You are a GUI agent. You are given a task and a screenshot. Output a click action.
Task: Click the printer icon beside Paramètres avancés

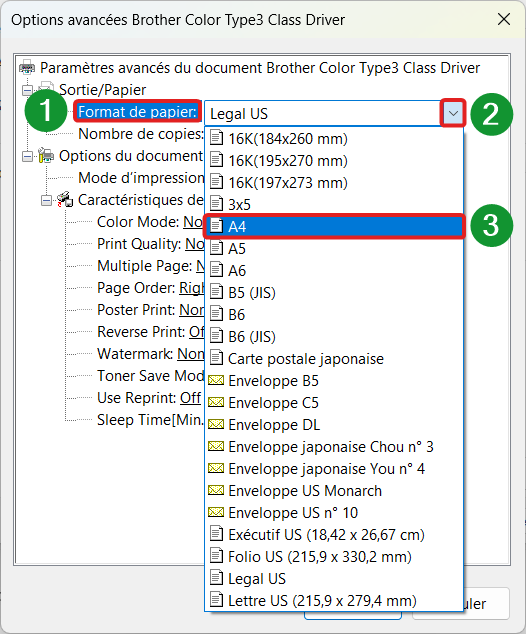(x=27, y=67)
